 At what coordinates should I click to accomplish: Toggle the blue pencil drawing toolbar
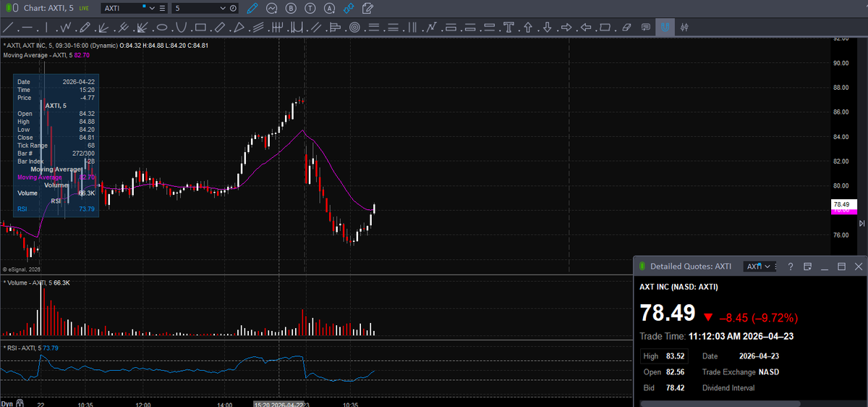coord(252,9)
